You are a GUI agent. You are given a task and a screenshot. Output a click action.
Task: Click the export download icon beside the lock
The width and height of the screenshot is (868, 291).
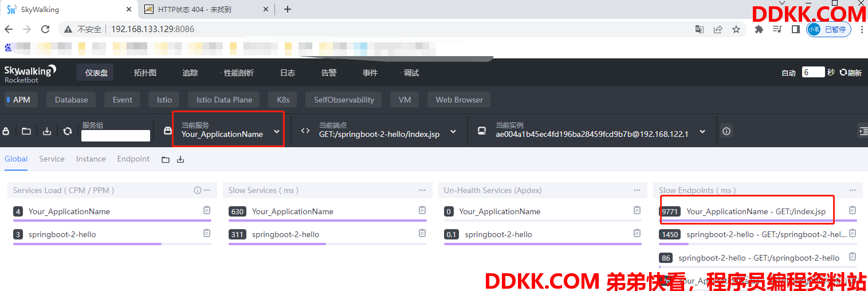pos(47,131)
